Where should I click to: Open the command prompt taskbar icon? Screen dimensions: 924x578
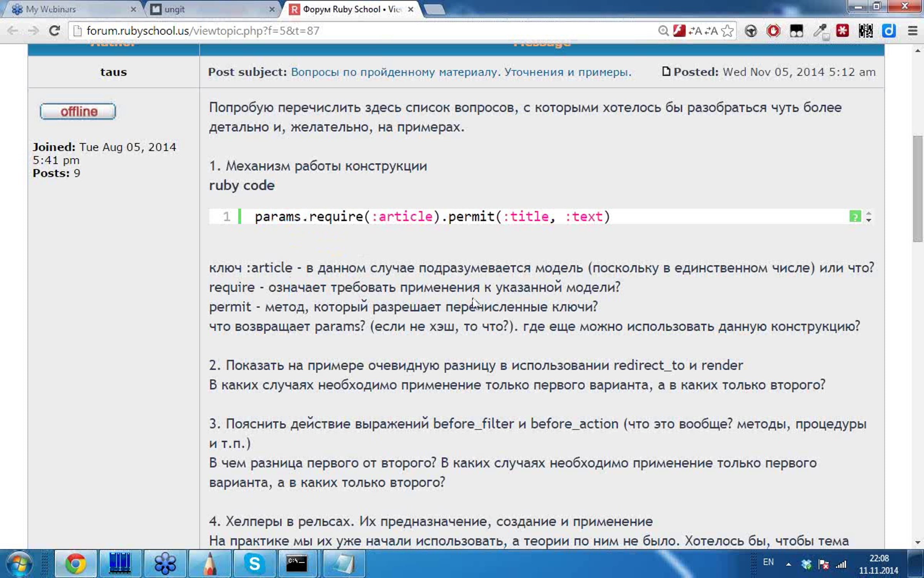tap(297, 564)
